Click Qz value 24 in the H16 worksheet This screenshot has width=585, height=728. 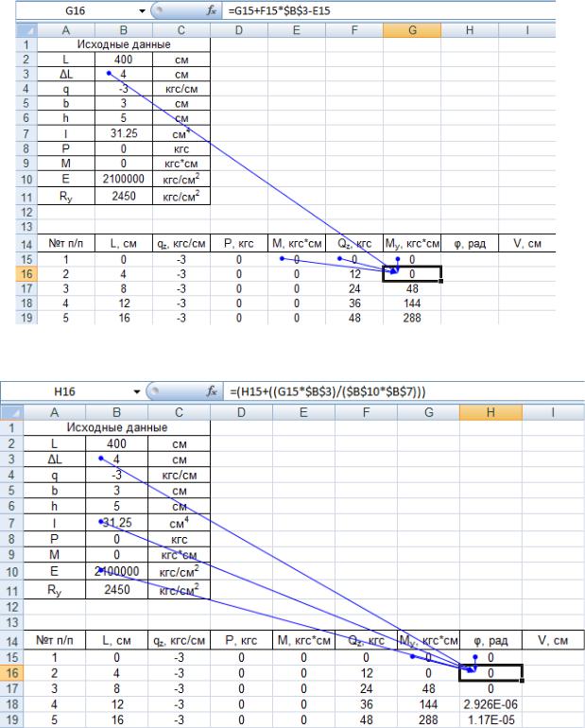[366, 688]
